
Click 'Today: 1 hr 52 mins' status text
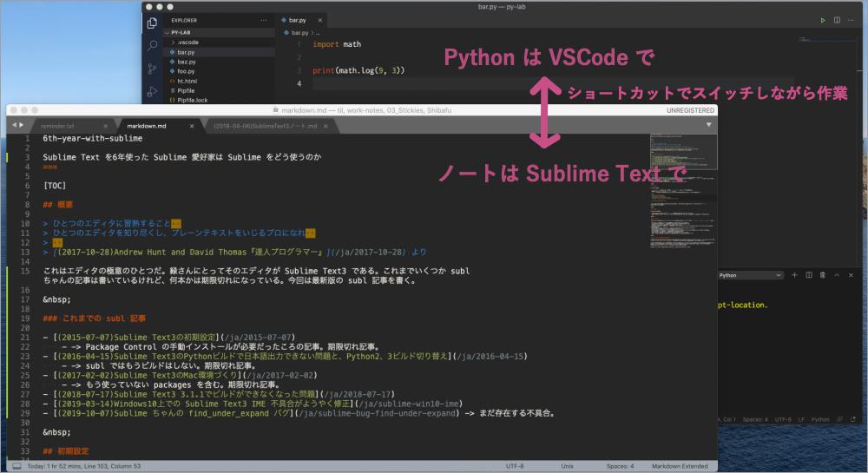[84, 466]
